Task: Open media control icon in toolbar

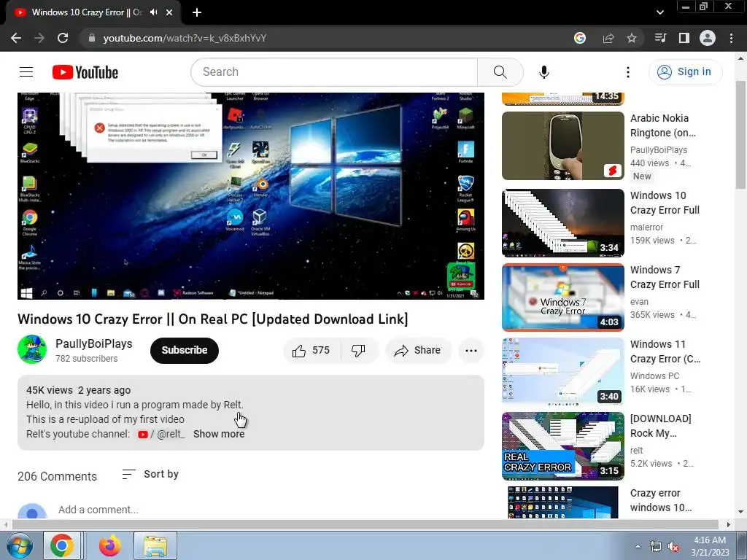Action: point(660,38)
